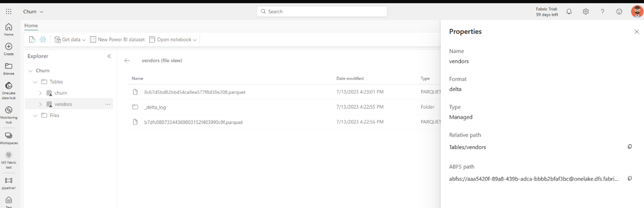Open settings gear icon
This screenshot has height=208, width=644.
tap(585, 12)
